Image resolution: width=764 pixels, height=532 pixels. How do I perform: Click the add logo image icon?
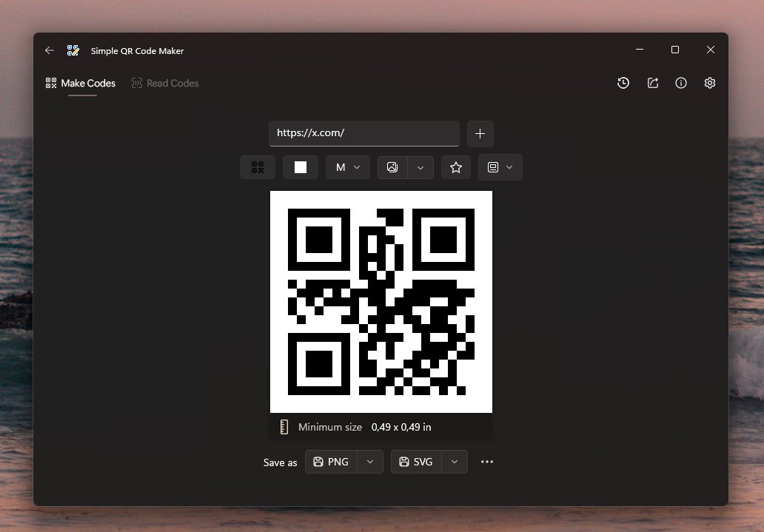coord(392,167)
